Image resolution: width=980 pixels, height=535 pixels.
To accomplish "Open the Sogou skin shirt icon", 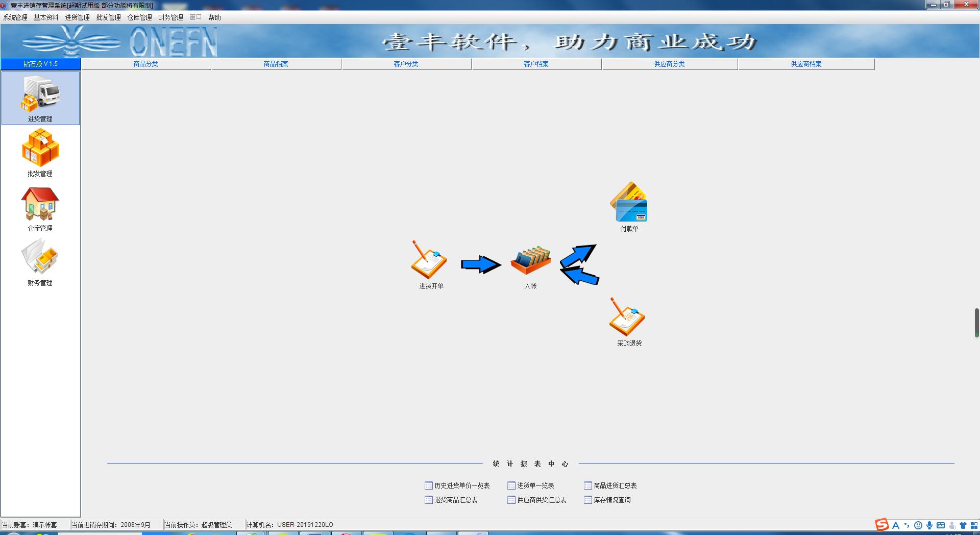I will [x=963, y=525].
